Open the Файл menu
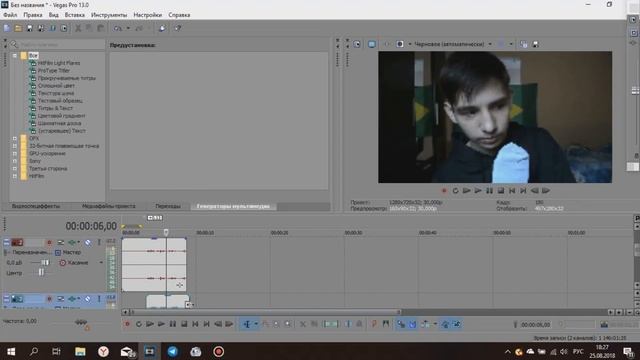This screenshot has height=360, width=640. (10, 15)
